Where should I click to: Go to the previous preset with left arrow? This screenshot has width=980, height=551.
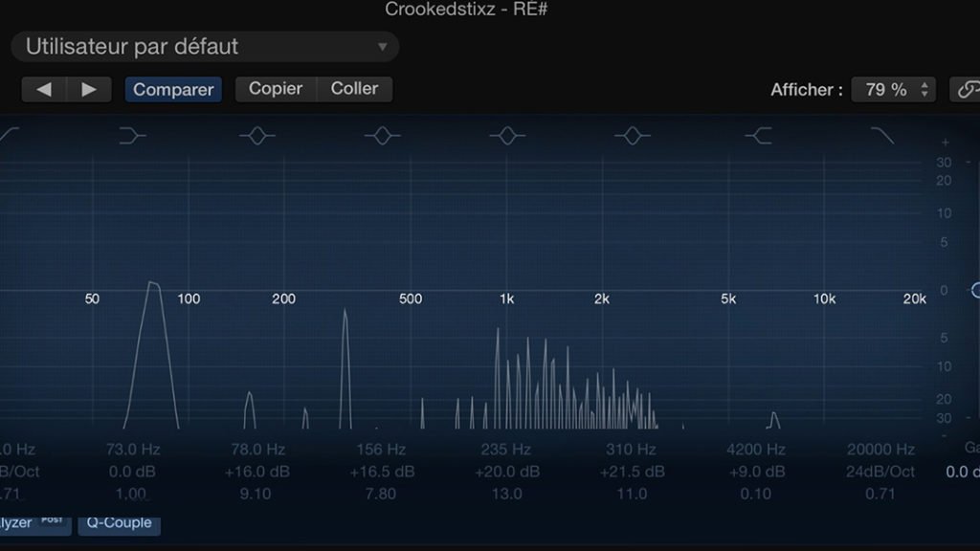pos(44,90)
